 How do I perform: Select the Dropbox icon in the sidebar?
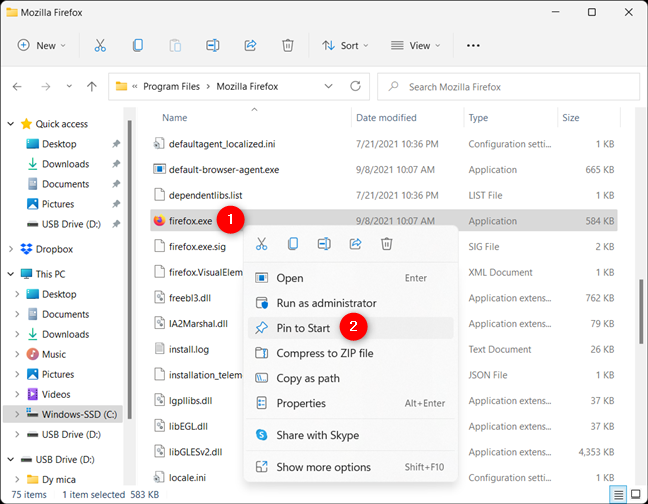tap(26, 249)
